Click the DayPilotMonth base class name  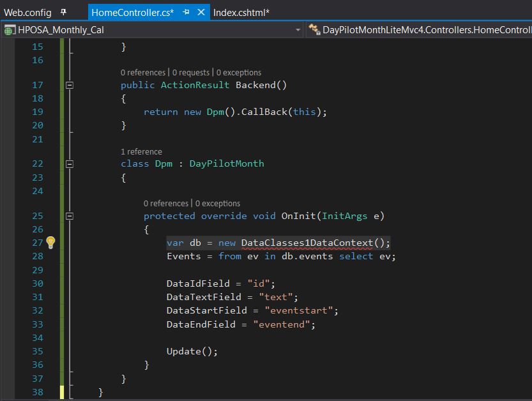pyautogui.click(x=226, y=164)
